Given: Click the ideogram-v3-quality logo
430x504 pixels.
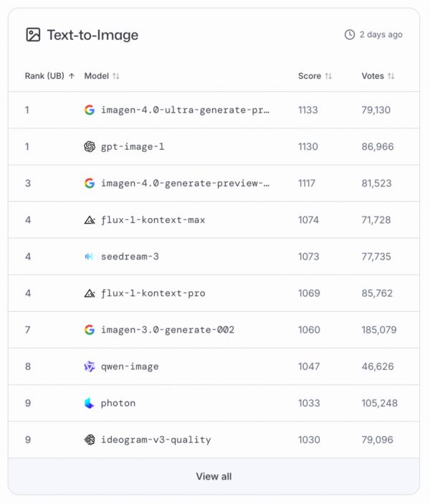Looking at the screenshot, I should click(90, 439).
